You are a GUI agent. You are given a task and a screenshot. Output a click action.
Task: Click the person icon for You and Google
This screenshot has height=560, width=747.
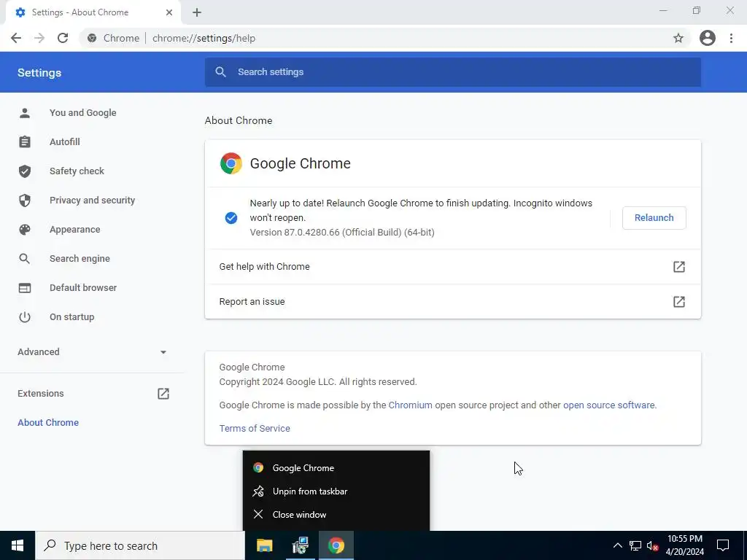click(24, 113)
